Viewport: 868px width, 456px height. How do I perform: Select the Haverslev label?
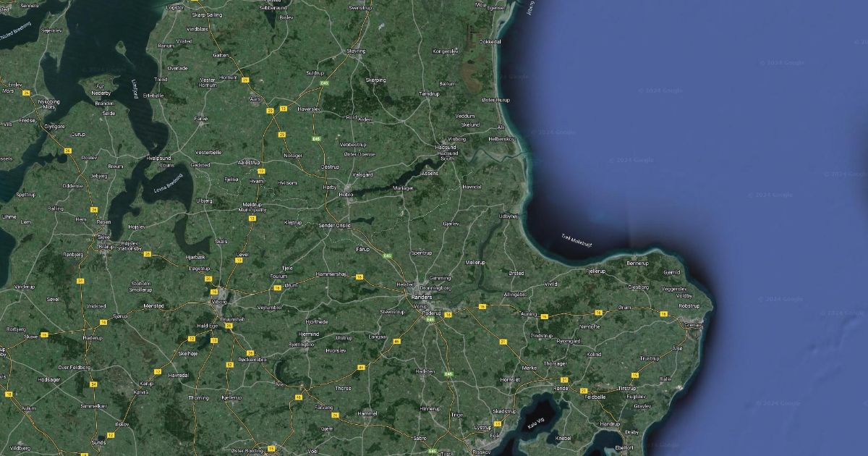coord(309,109)
